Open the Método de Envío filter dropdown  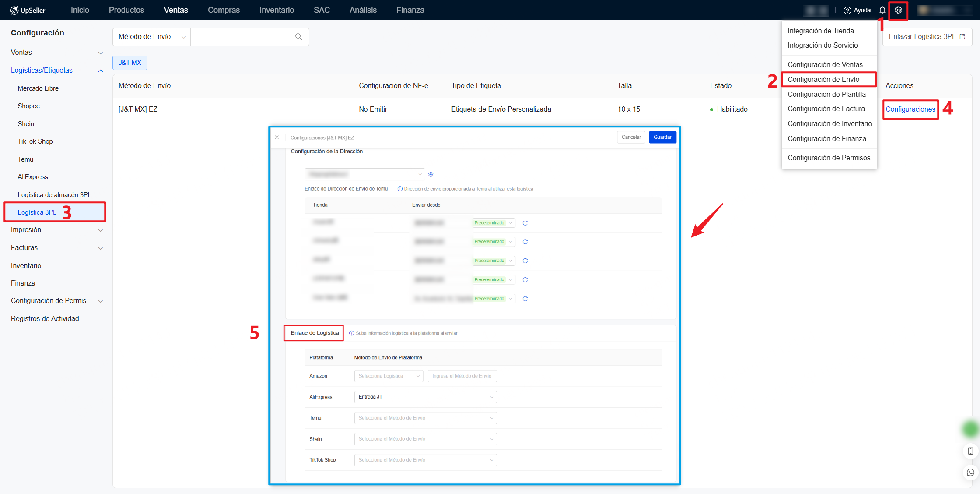pos(151,37)
